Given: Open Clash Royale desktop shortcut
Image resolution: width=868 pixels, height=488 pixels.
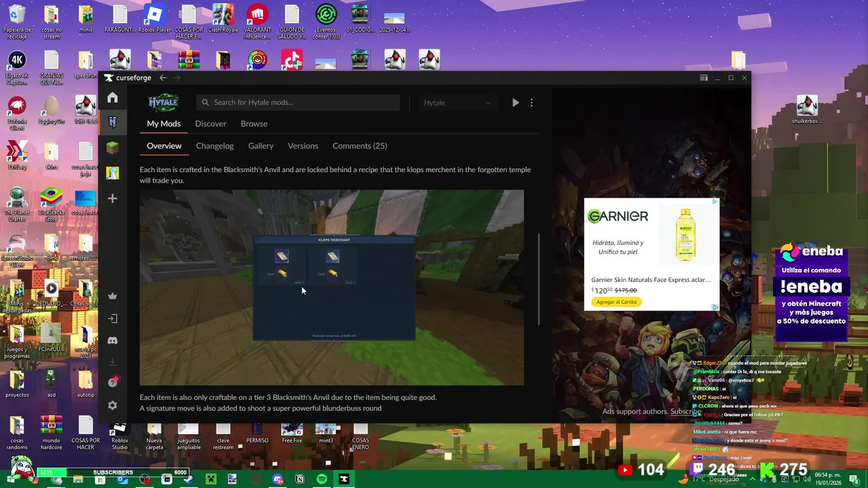Looking at the screenshot, I should pyautogui.click(x=223, y=19).
